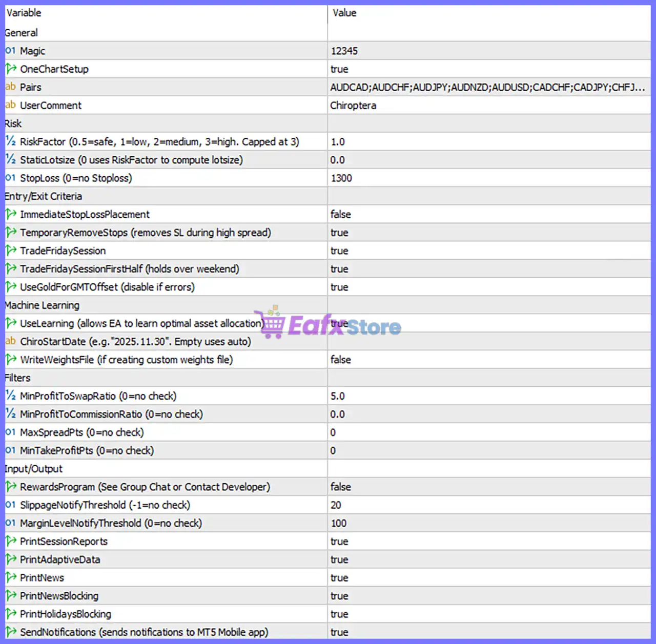Click the boolean icon beside TemporaryRemoveStops
Image resolution: width=656 pixels, height=644 pixels.
point(11,232)
